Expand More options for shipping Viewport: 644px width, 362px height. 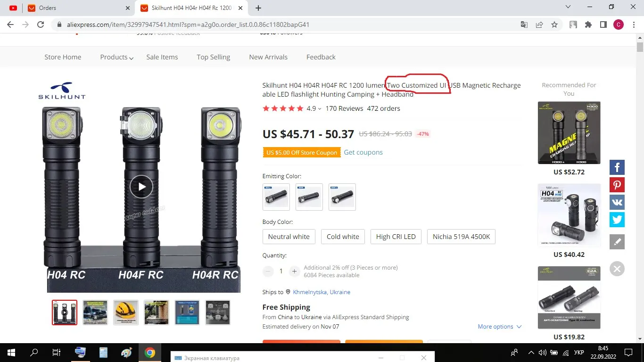500,326
